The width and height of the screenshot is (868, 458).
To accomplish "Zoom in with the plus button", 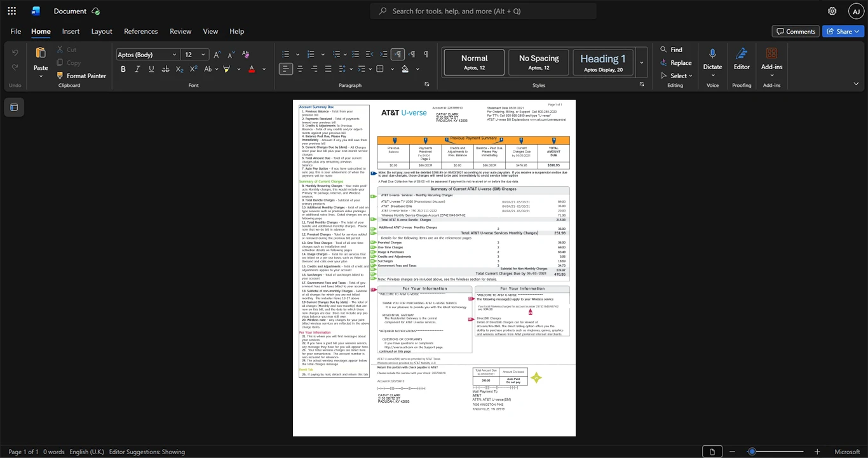I will (818, 452).
